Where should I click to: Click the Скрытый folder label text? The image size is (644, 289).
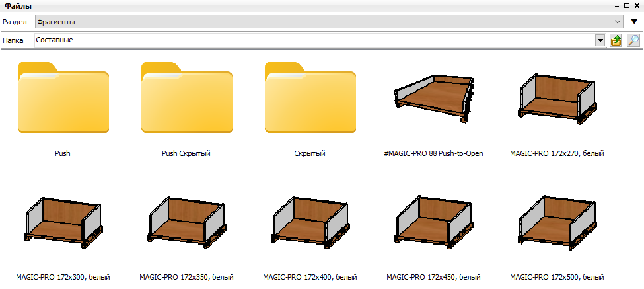[310, 153]
